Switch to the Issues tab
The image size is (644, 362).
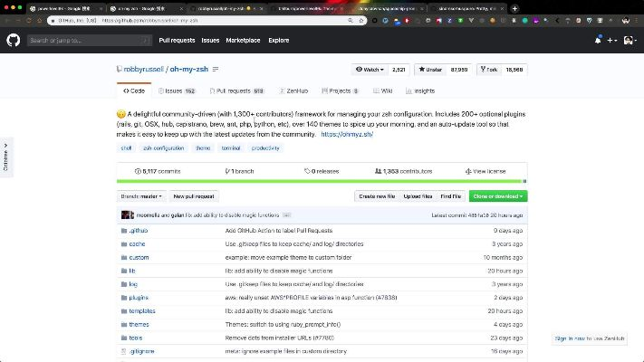coord(175,90)
